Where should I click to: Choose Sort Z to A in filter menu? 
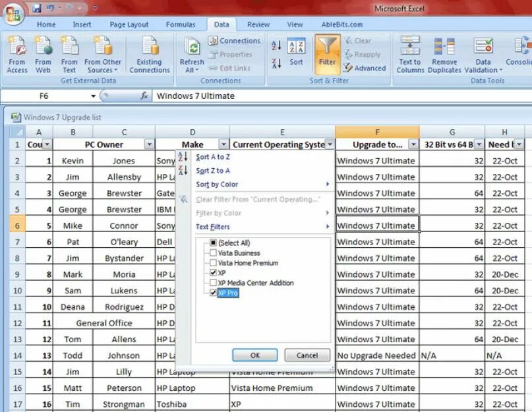(212, 171)
